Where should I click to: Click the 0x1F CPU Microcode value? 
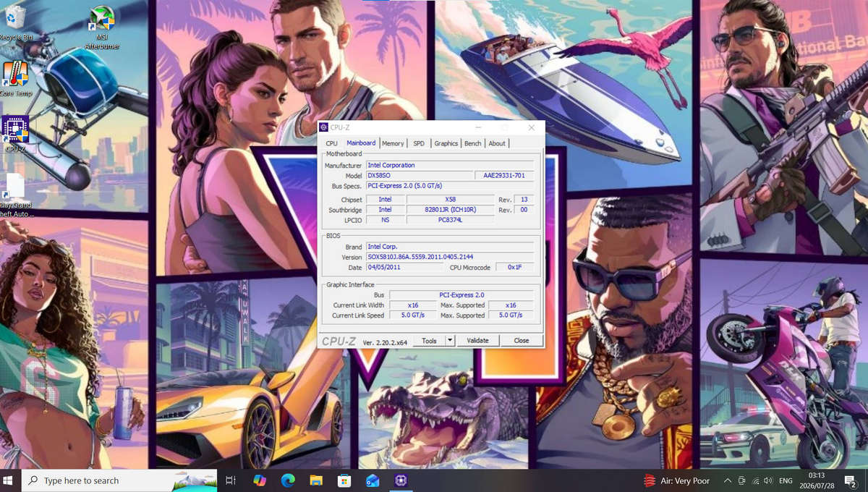tap(514, 267)
